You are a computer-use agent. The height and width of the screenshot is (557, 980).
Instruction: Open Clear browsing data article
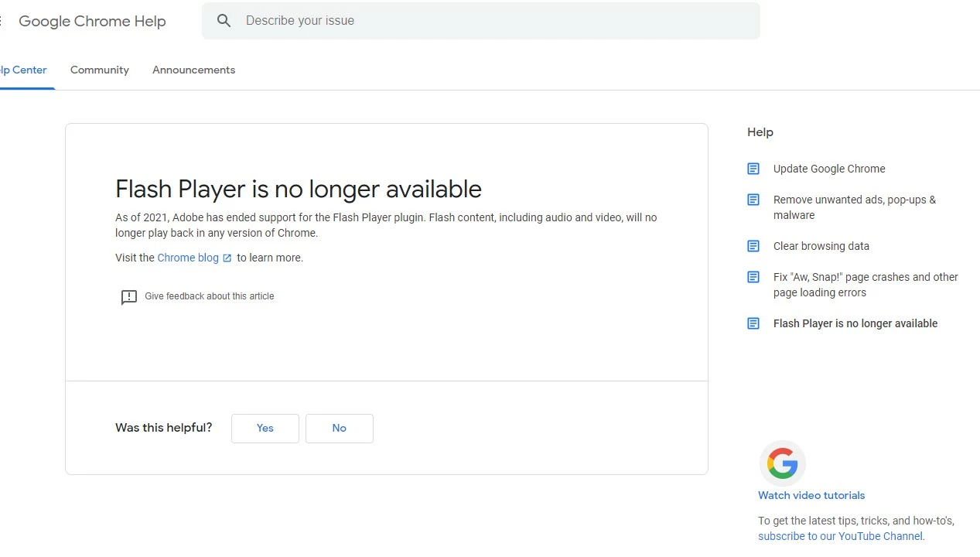tap(821, 246)
